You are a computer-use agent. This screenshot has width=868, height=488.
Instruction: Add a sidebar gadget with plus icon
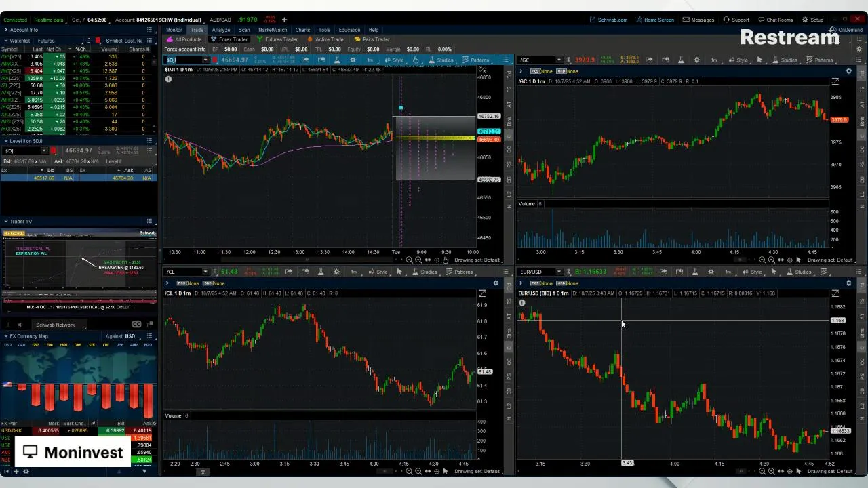point(17,472)
